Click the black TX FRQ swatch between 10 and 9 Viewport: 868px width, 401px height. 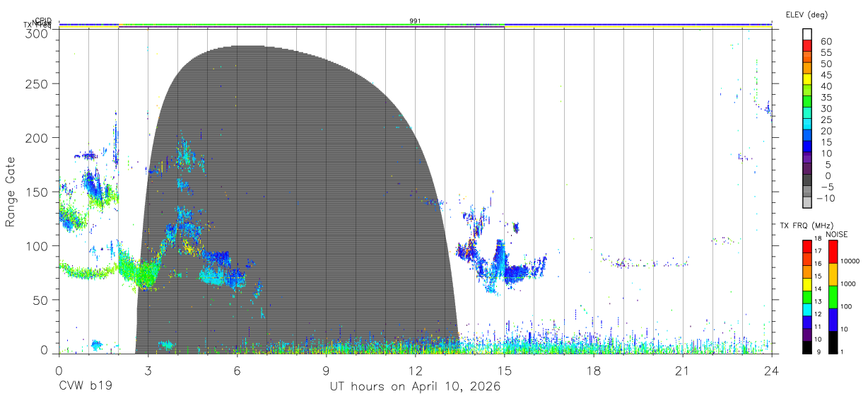pos(807,347)
